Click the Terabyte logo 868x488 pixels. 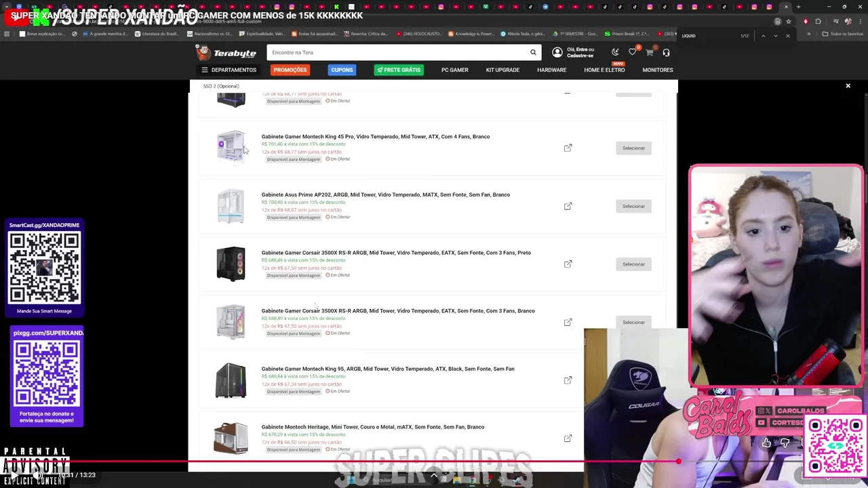pos(226,52)
